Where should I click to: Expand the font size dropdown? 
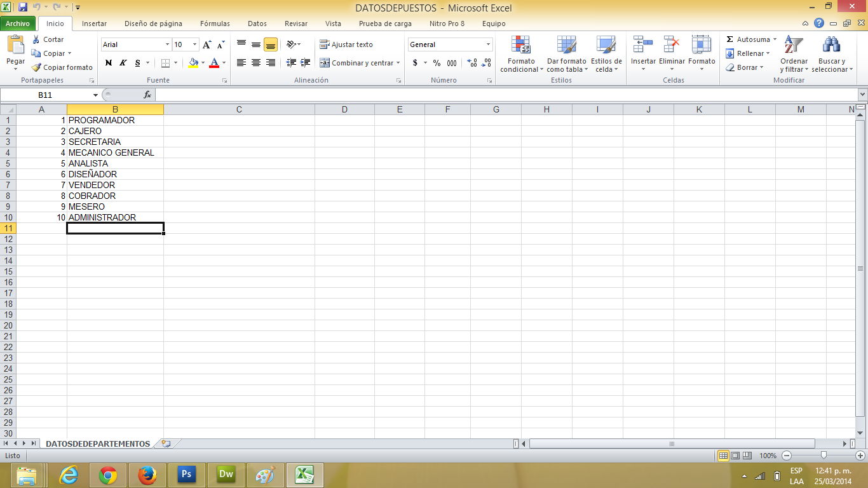(x=194, y=44)
